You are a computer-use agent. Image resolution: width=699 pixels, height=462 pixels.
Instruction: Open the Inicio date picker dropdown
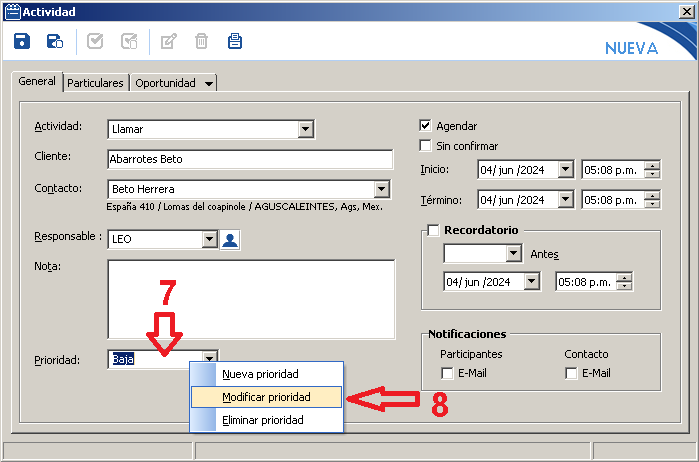pyautogui.click(x=565, y=170)
